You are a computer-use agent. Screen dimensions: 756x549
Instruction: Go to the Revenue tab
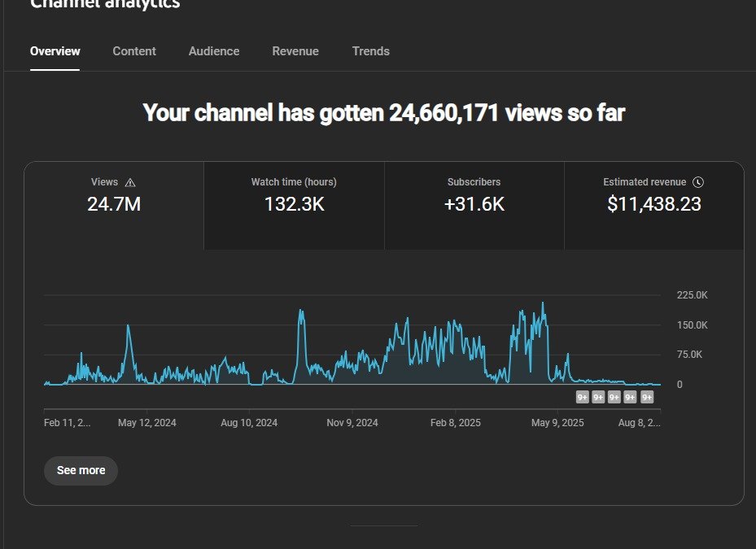[295, 51]
